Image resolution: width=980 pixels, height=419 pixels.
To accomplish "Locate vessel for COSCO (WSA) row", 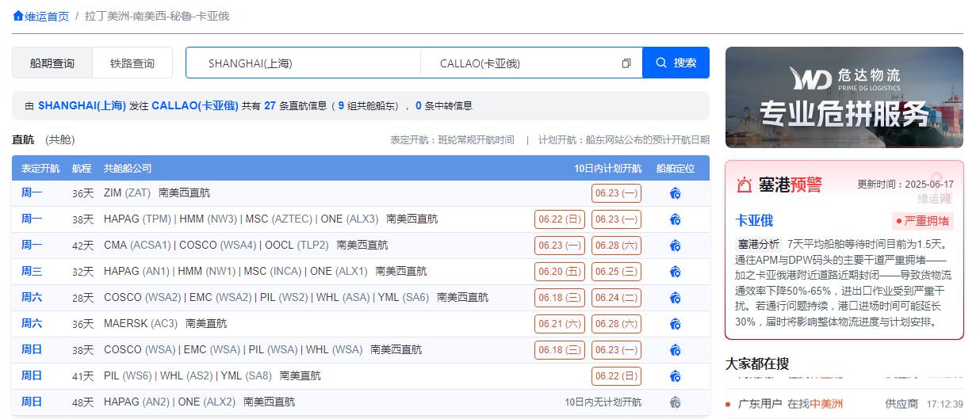I will 676,350.
